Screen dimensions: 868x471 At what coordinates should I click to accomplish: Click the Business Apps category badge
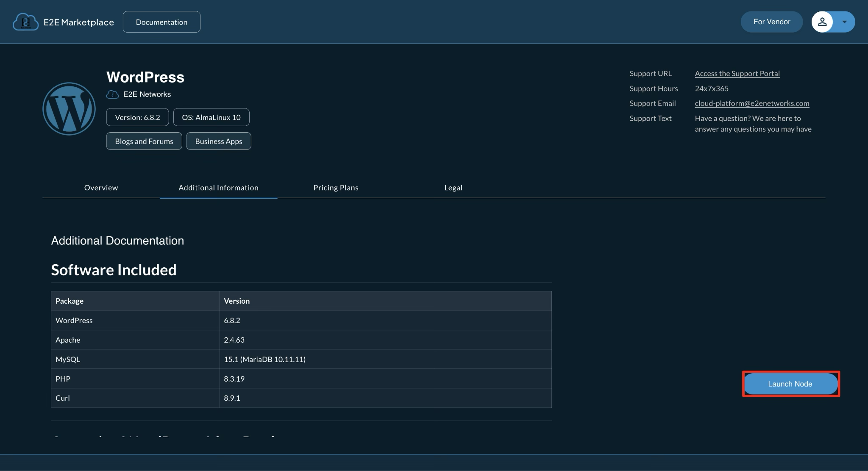coord(218,141)
